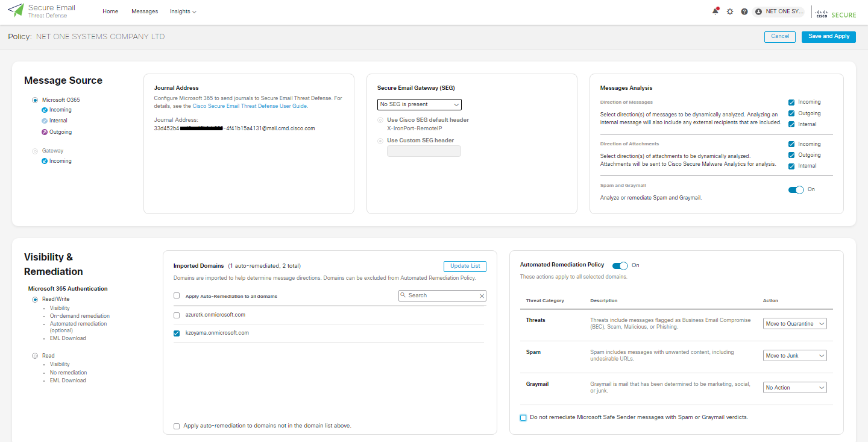Check auto-remediation for domains not in list

point(177,426)
